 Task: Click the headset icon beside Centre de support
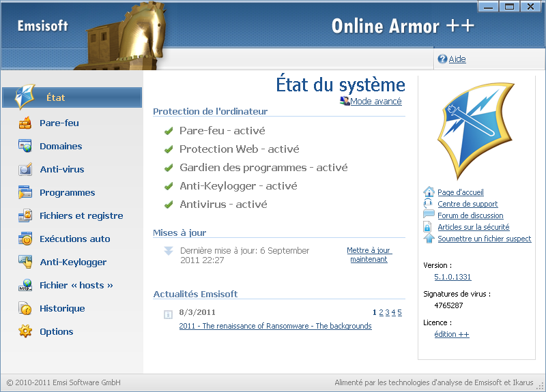tap(428, 204)
